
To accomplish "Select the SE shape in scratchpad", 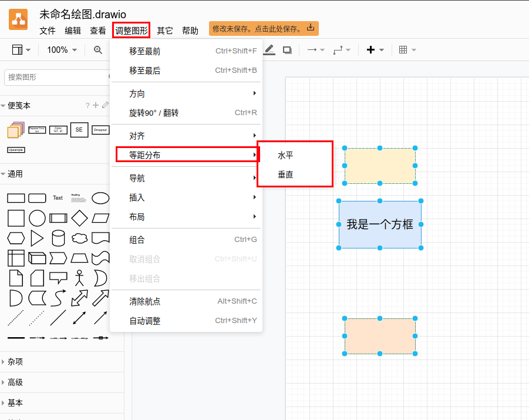I will [x=79, y=130].
